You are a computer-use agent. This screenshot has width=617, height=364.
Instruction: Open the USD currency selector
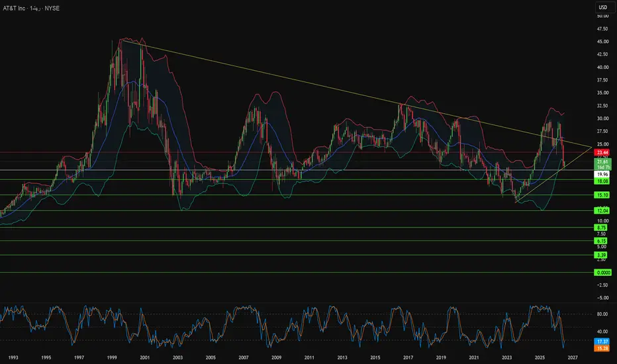coord(603,7)
